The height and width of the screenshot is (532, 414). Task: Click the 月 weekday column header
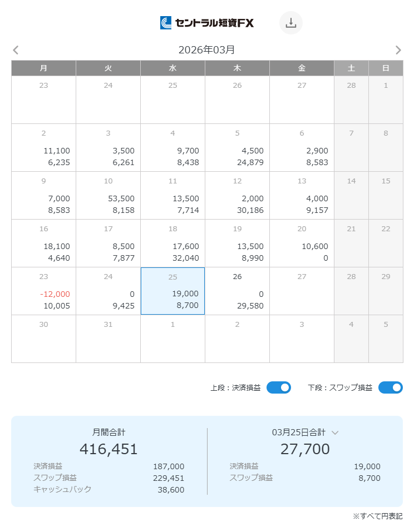tap(43, 68)
